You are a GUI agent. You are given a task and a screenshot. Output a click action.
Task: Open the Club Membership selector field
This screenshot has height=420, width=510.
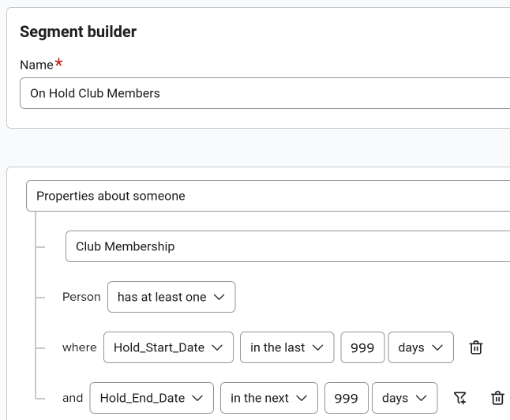click(x=287, y=246)
